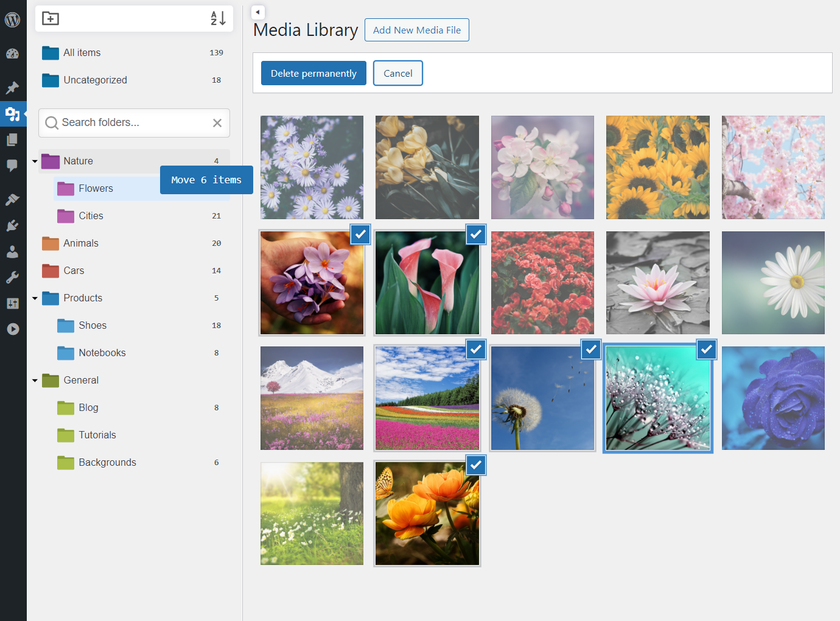Open the WordPress logo menu
Screen dimensions: 840x621
[12, 19]
